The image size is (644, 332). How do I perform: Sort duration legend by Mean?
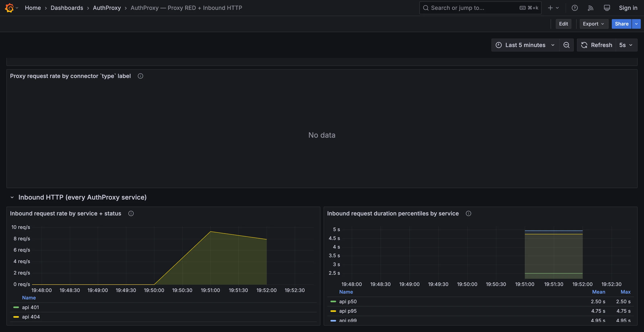click(x=599, y=292)
